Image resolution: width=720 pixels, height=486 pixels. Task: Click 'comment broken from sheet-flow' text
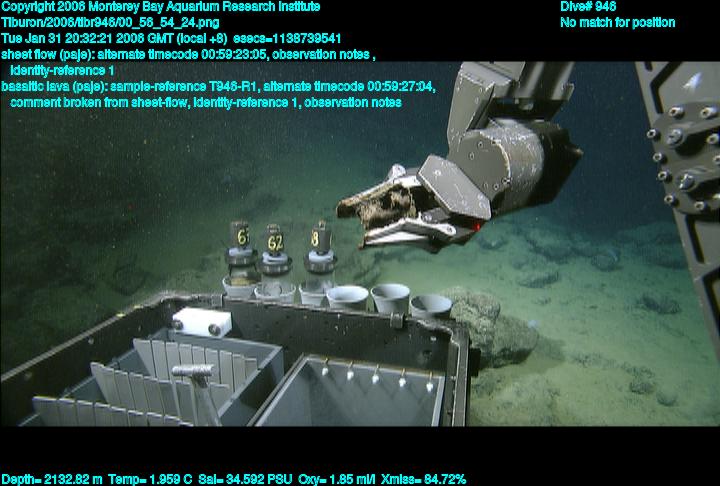click(x=99, y=102)
